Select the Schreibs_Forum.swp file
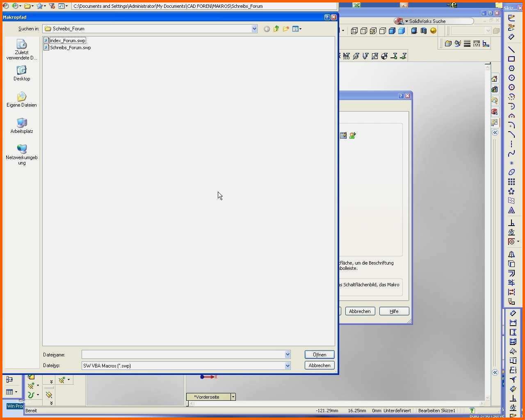This screenshot has height=420, width=525. [67, 48]
